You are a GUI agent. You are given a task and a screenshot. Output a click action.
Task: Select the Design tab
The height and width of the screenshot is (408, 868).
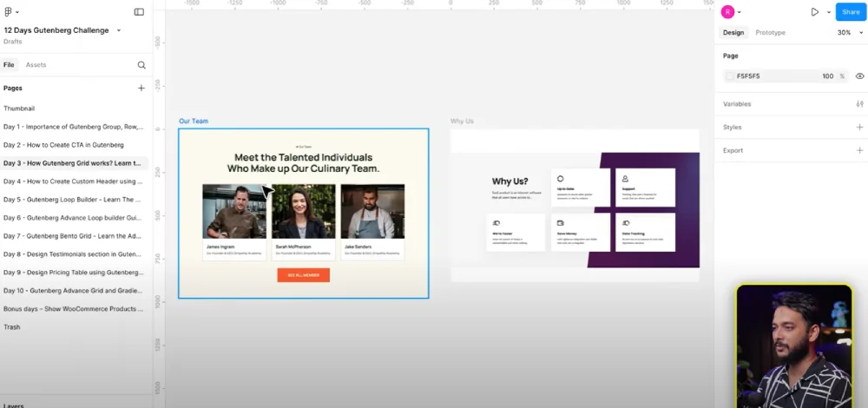point(733,33)
